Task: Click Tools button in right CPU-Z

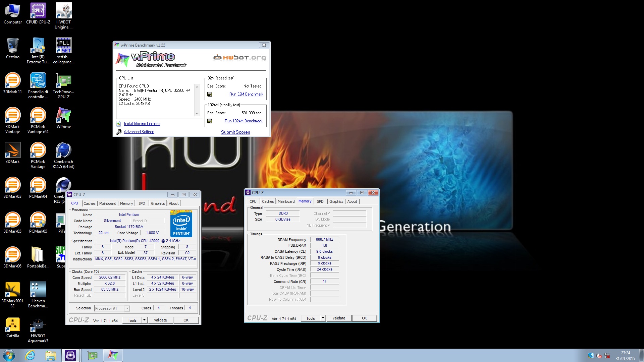Action: pyautogui.click(x=311, y=318)
